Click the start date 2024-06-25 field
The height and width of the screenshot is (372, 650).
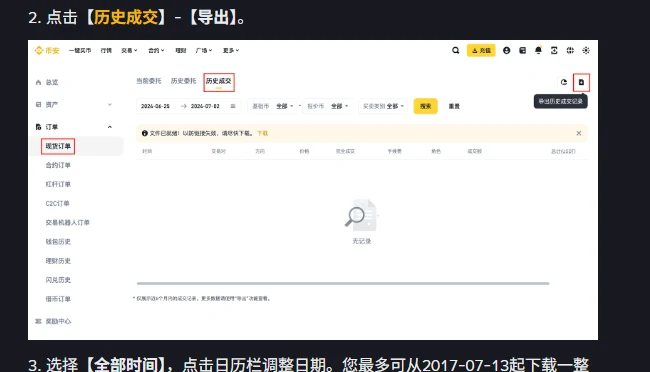pos(155,106)
